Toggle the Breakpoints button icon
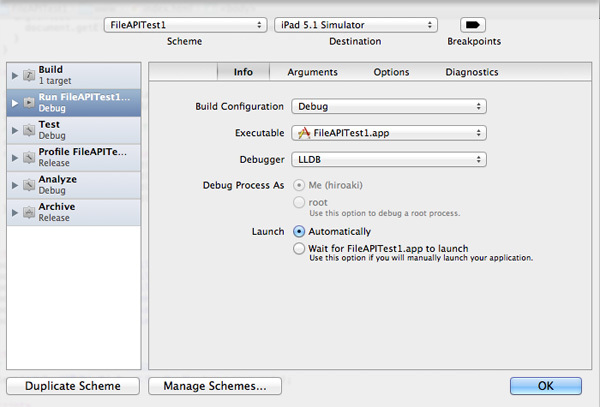 click(473, 25)
